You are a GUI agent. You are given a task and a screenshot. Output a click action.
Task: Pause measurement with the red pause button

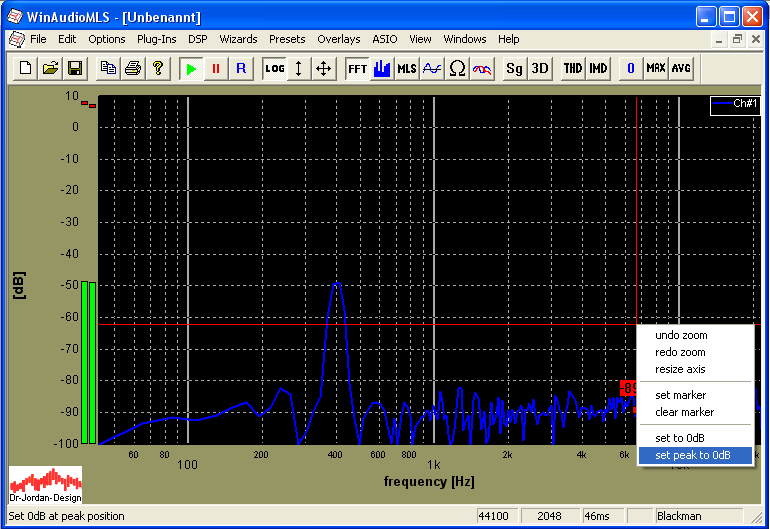click(x=215, y=68)
